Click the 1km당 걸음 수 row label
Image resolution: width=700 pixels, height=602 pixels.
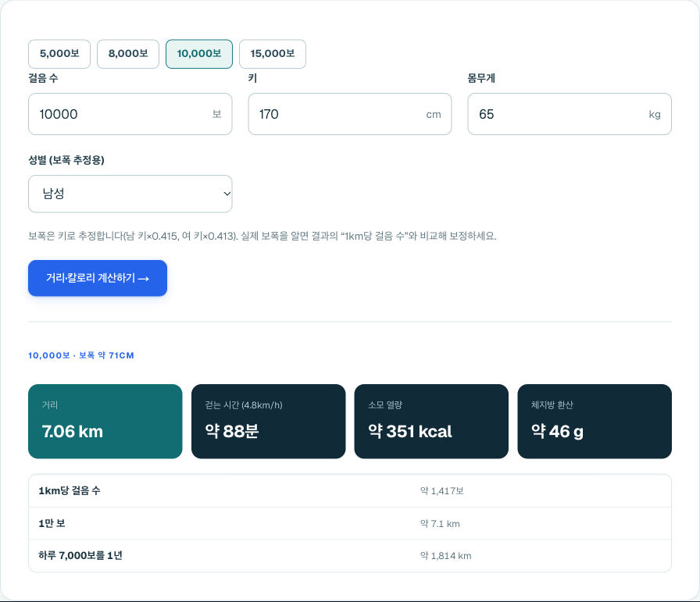(70, 491)
